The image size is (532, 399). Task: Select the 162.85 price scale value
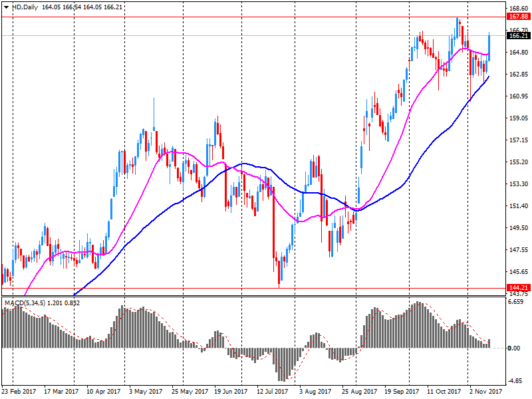pos(519,74)
